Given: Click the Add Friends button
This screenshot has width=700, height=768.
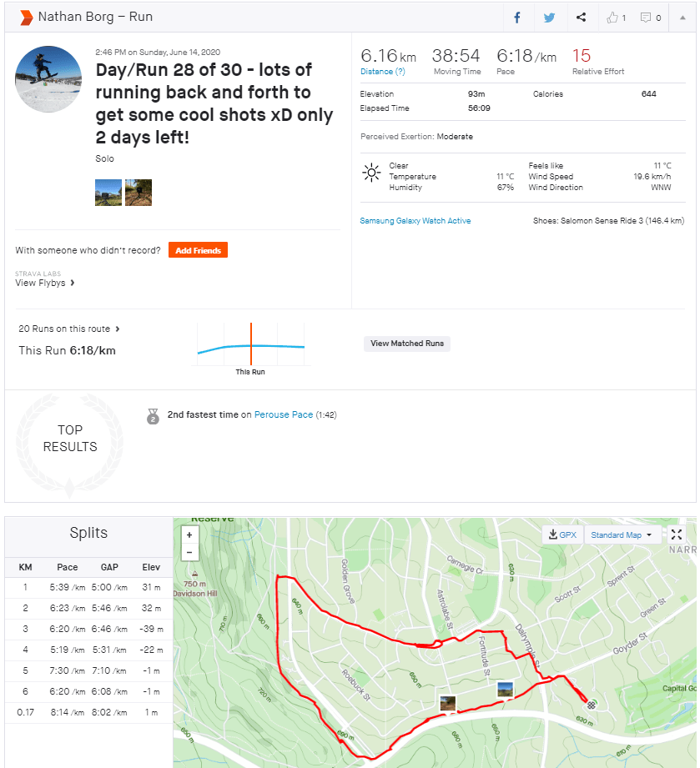Looking at the screenshot, I should coord(198,250).
